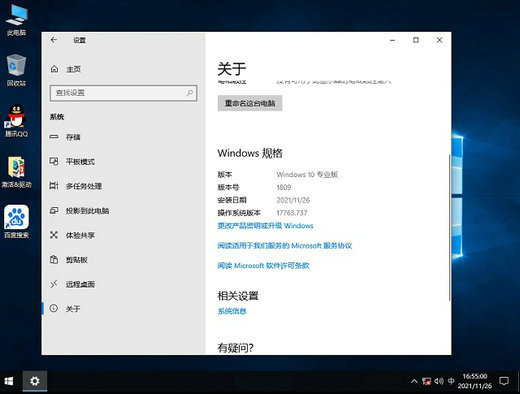
Task: Click the 相关设置 heading
Action: (x=238, y=296)
